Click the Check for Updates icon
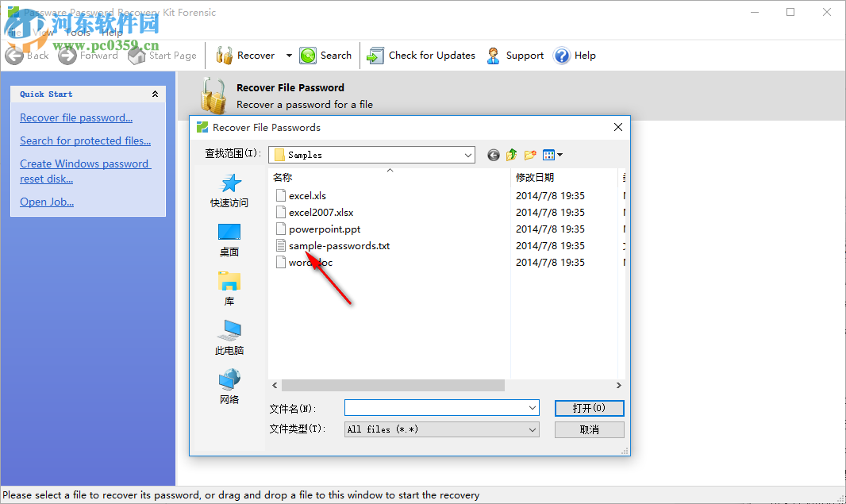 tap(375, 55)
